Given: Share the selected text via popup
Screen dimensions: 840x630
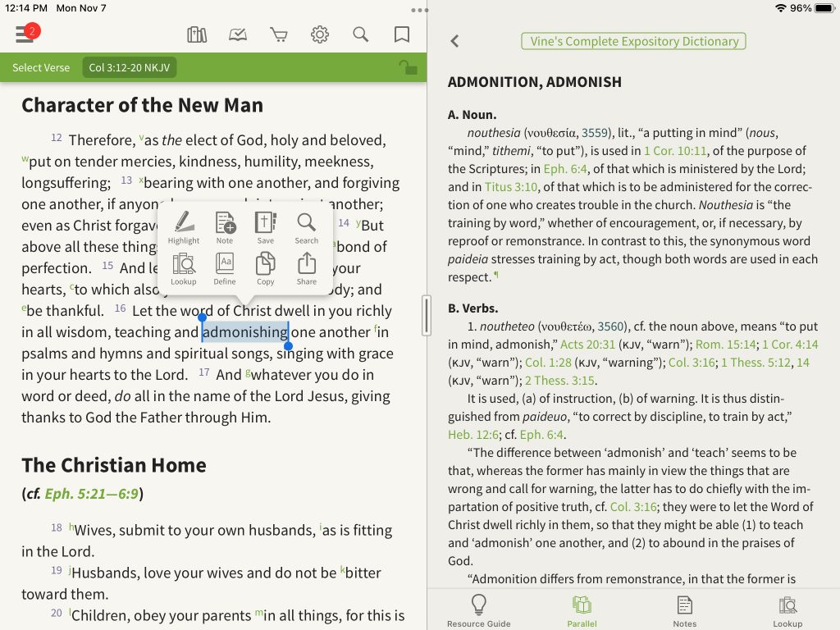Looking at the screenshot, I should (307, 268).
